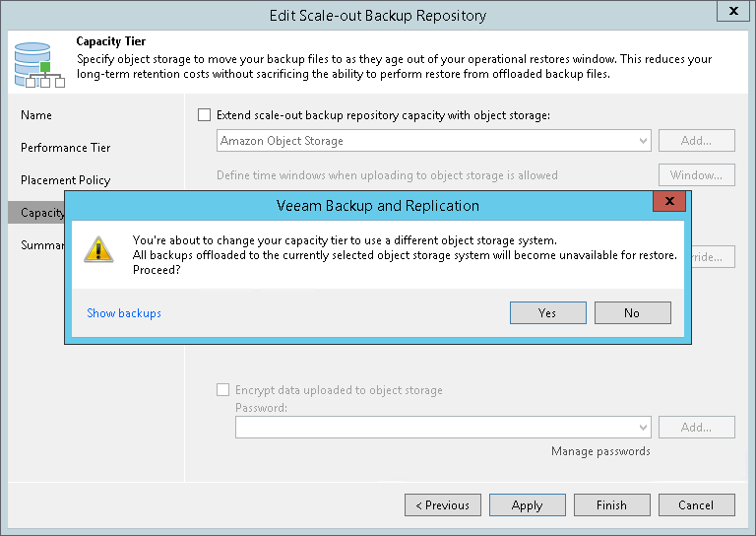This screenshot has width=756, height=536.
Task: Open the Window... time settings button
Action: 697,175
